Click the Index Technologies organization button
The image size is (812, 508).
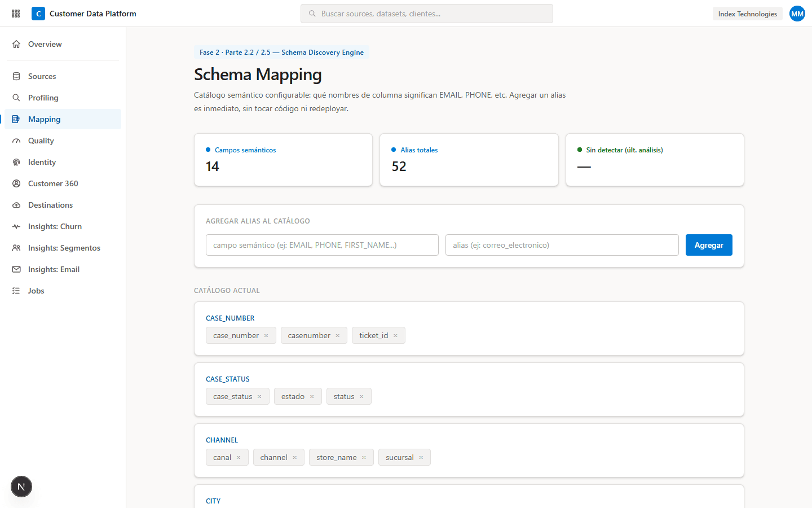pyautogui.click(x=747, y=14)
